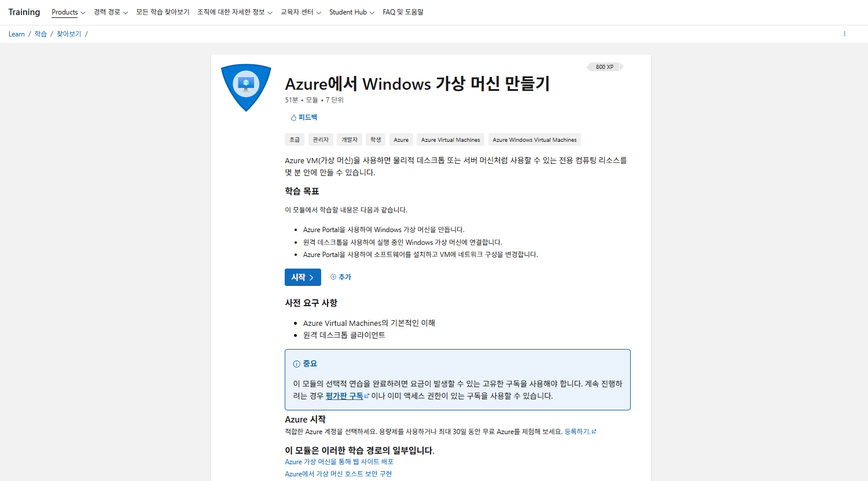Viewport: 868px width, 481px height.
Task: Select the 관리자 role tag
Action: point(321,139)
